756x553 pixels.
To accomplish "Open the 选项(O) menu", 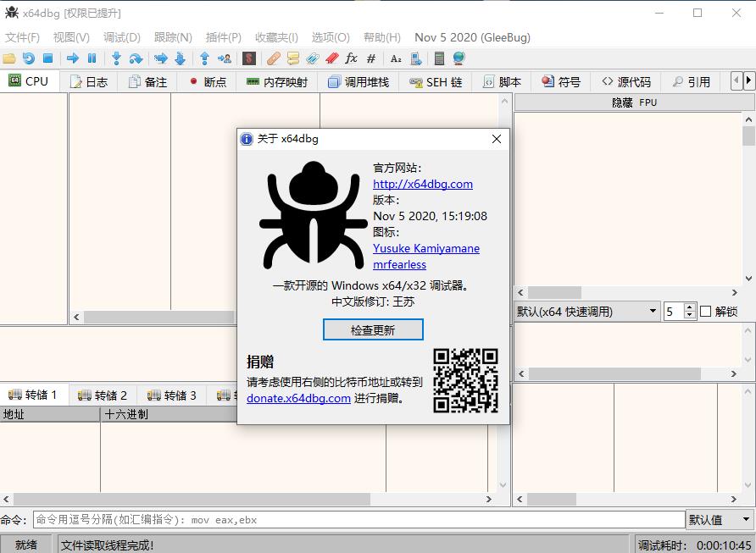I will pyautogui.click(x=331, y=37).
